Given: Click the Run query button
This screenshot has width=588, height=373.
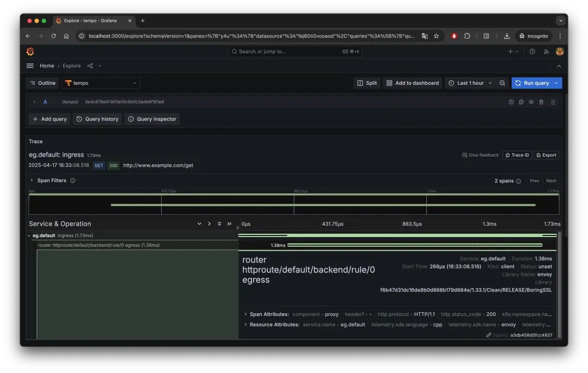Looking at the screenshot, I should 532,83.
